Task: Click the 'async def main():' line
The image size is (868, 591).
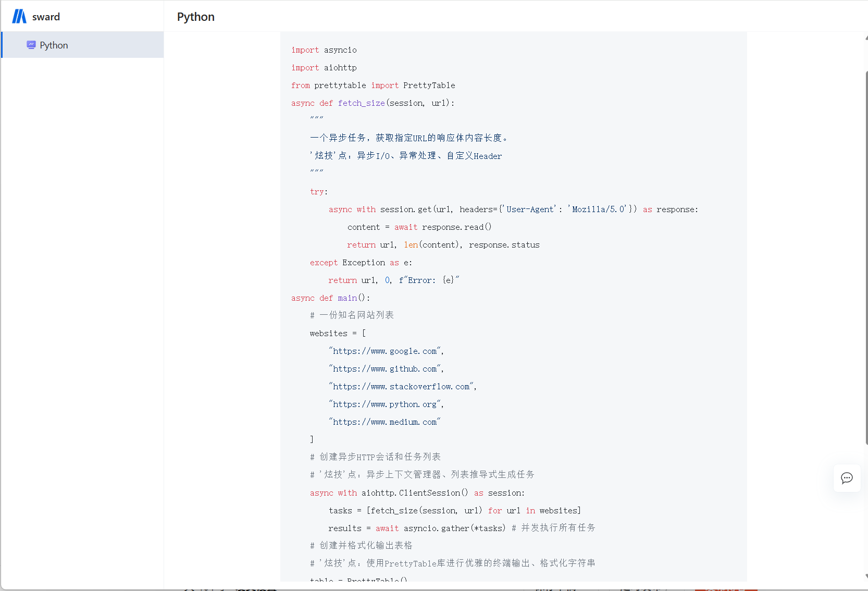Action: 331,298
